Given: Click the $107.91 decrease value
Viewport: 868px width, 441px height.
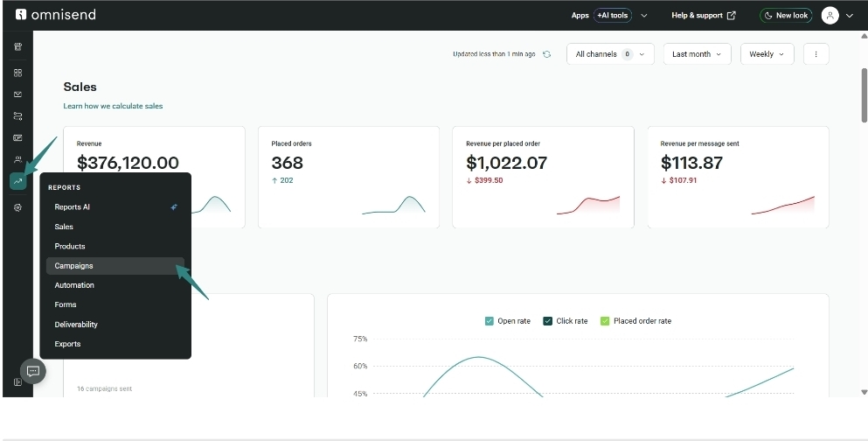Looking at the screenshot, I should [683, 180].
